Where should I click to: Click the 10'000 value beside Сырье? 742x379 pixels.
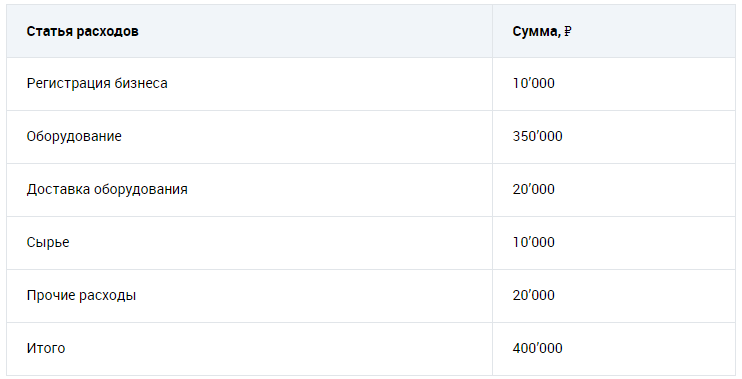click(x=534, y=242)
